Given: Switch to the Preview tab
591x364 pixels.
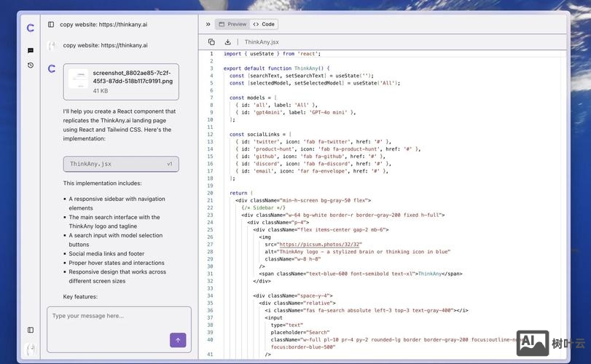Looking at the screenshot, I should [232, 24].
